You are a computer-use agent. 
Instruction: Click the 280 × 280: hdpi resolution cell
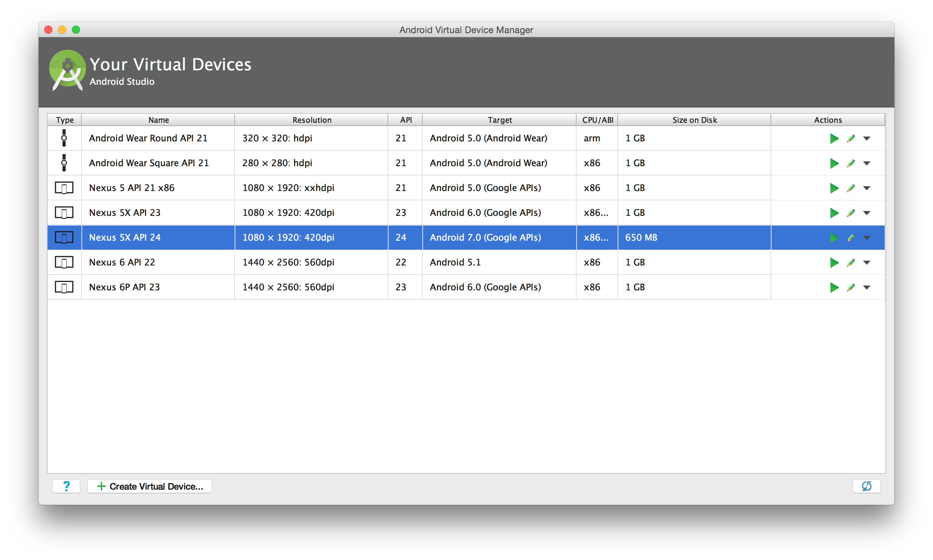pyautogui.click(x=312, y=163)
